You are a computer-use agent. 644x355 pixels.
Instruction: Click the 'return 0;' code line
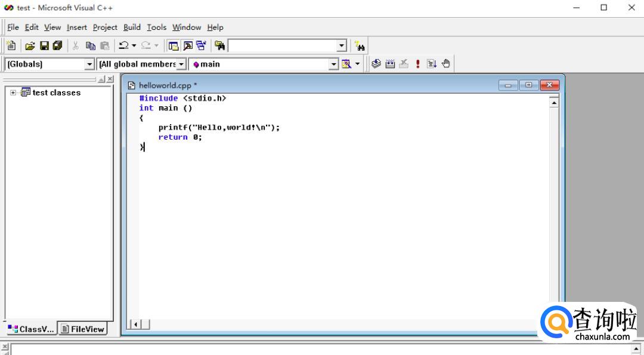180,137
